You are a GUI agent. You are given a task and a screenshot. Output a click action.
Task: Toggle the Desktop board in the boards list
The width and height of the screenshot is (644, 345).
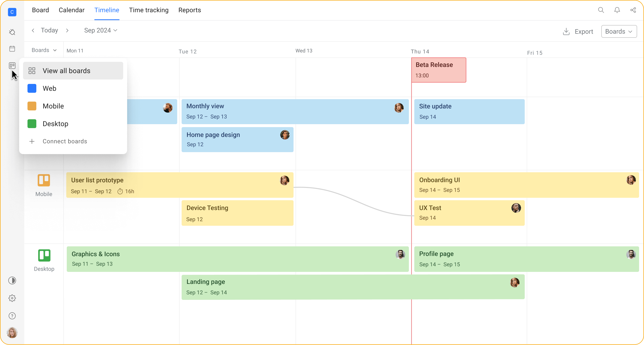[55, 123]
